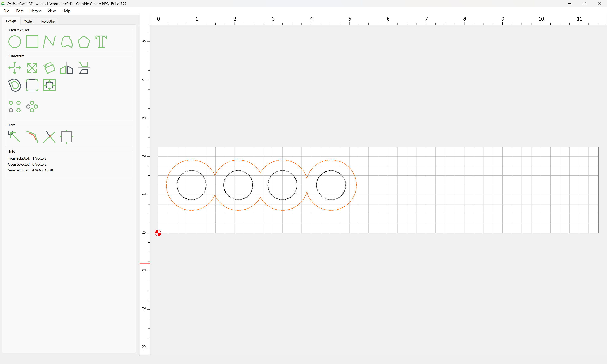607x364 pixels.
Task: Click the Open Selected 0 Vectors info
Action: point(27,164)
